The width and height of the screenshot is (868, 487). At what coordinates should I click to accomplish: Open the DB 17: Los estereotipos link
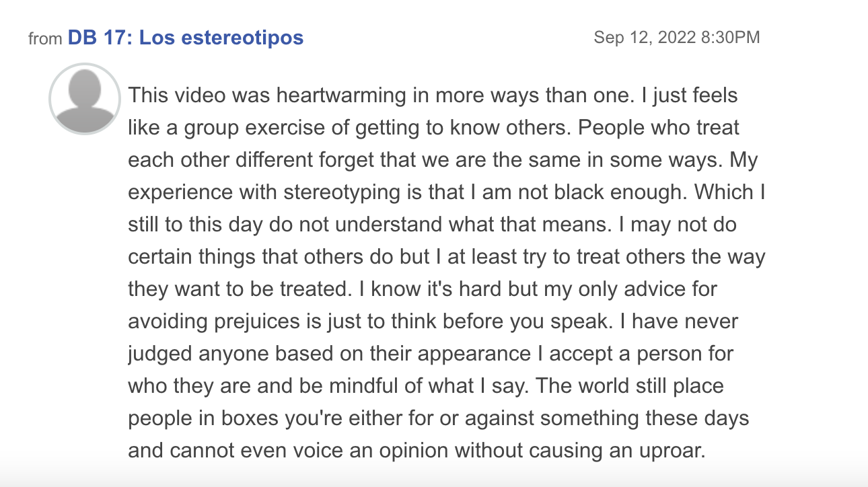tap(186, 38)
